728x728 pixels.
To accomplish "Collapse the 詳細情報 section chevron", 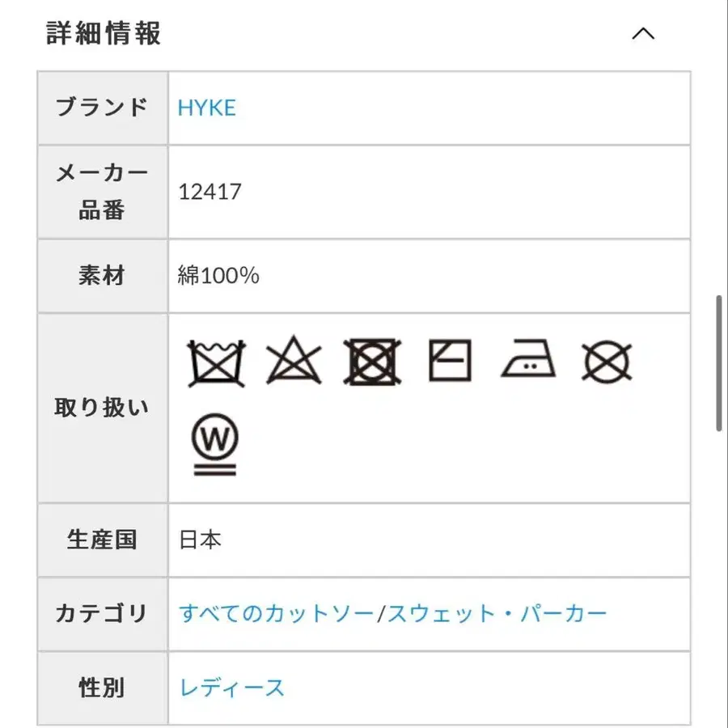I will [x=642, y=34].
